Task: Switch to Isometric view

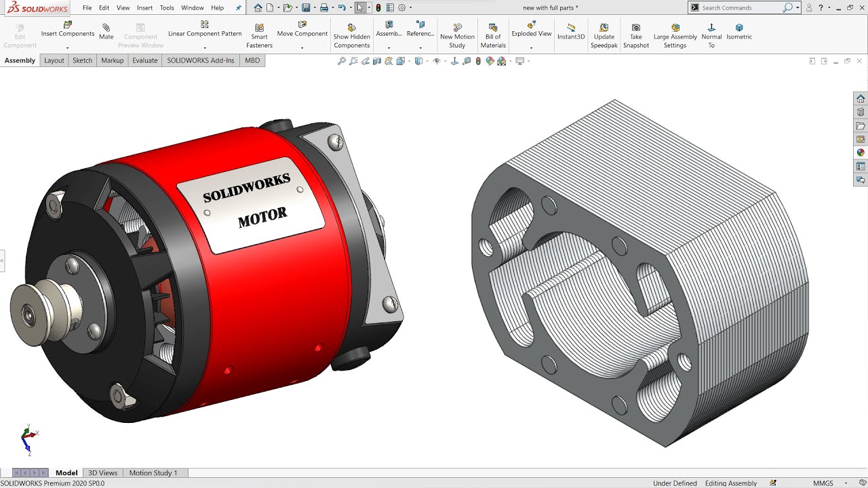Action: click(739, 32)
